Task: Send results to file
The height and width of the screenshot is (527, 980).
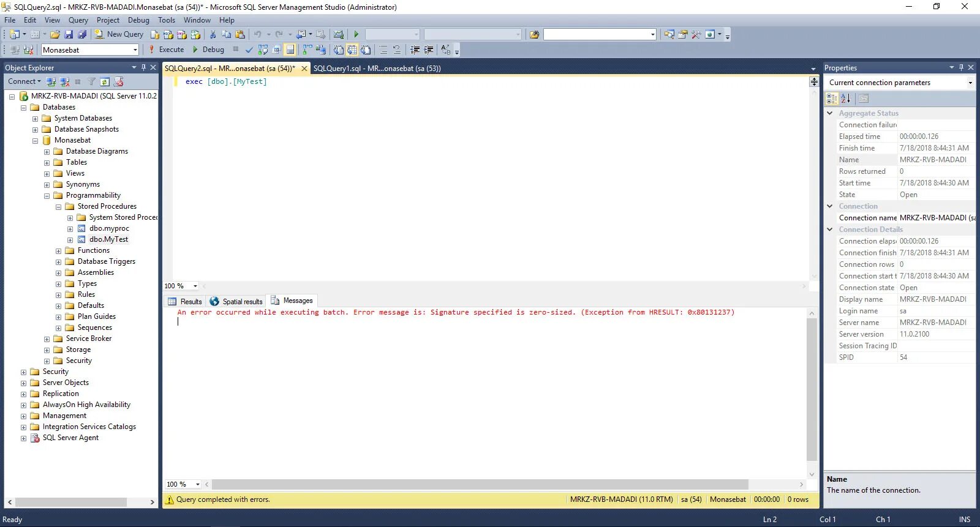Action: (366, 50)
